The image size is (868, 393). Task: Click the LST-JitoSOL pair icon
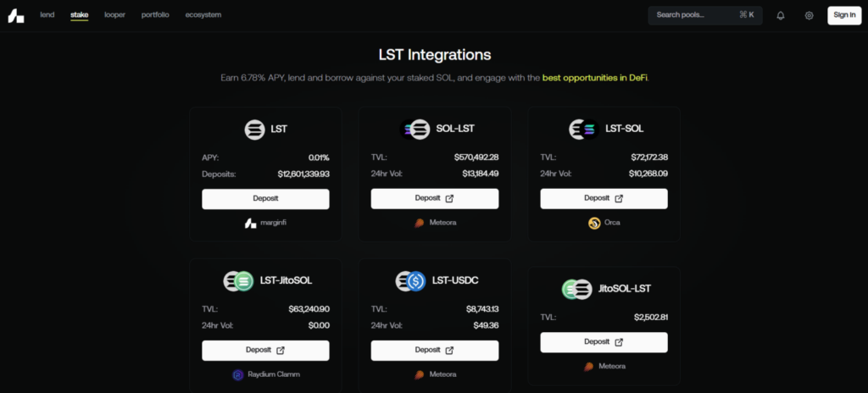coord(238,281)
